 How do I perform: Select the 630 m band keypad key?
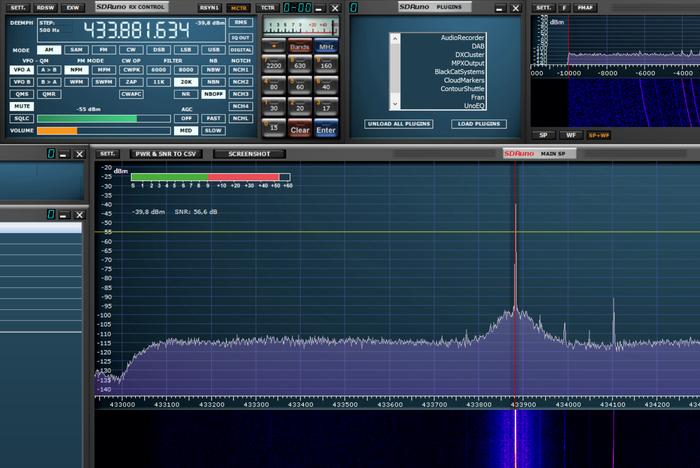[x=300, y=64]
